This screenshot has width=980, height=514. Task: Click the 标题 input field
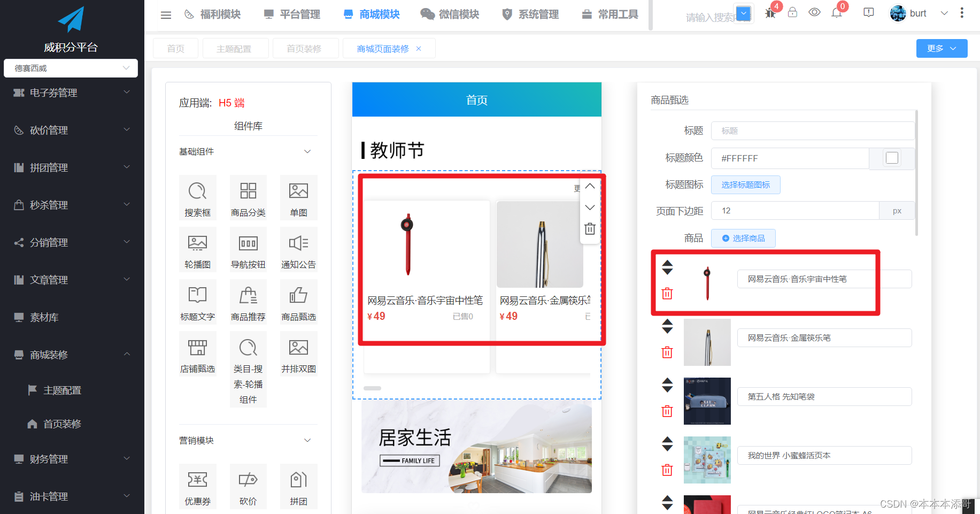pyautogui.click(x=813, y=131)
